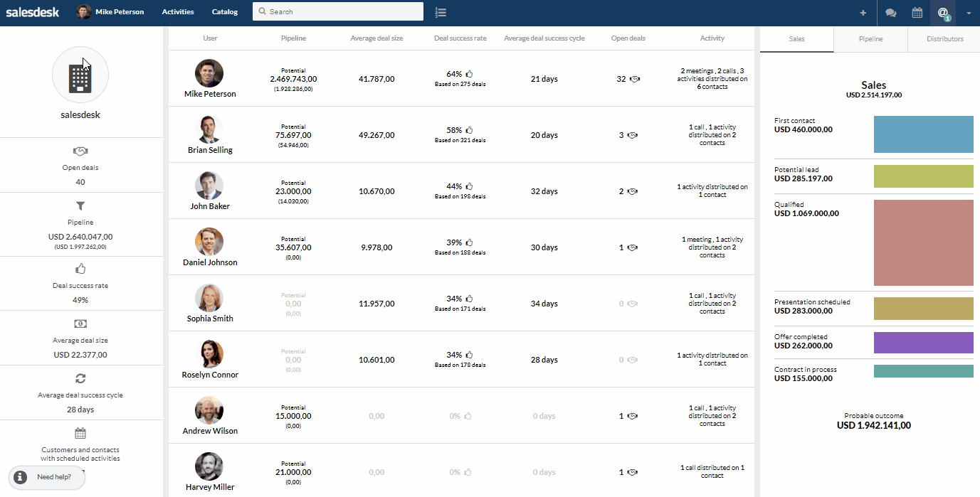The image size is (980, 497).
Task: Open Brian Selling's user name link
Action: 210,150
